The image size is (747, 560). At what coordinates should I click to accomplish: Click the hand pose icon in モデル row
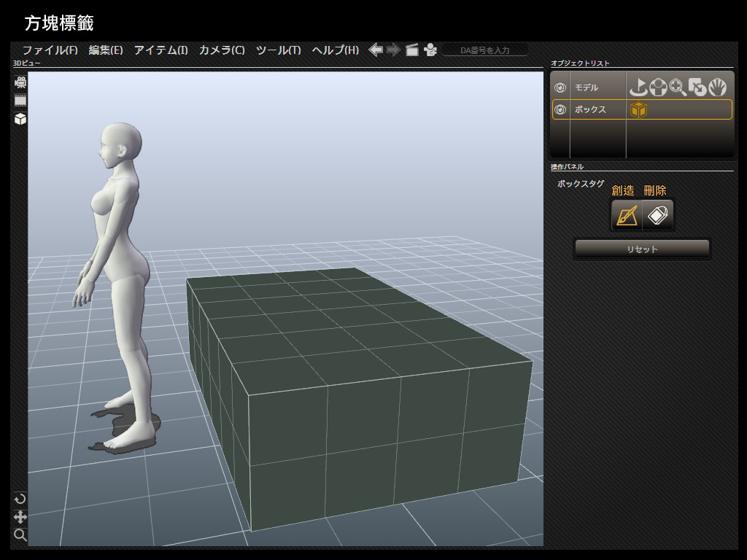coord(718,87)
